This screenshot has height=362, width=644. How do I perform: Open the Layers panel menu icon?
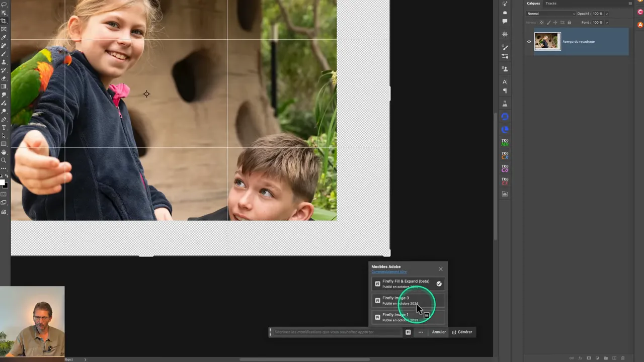(x=630, y=4)
